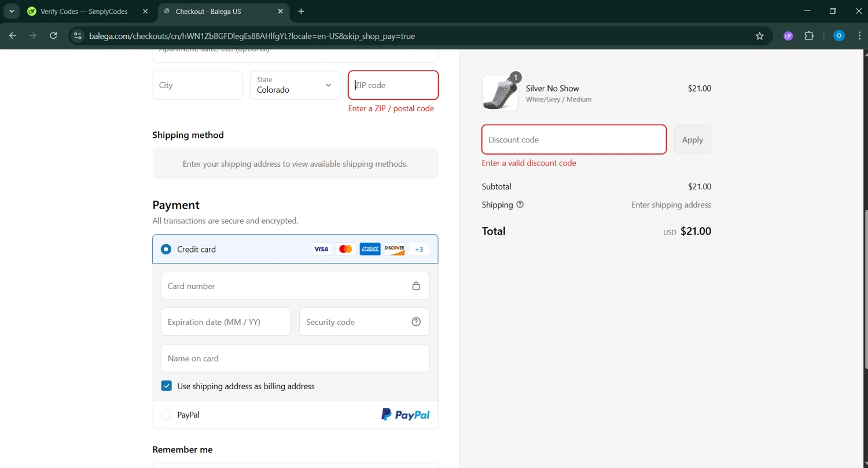The image size is (868, 468).
Task: Click the Enter a valid discount code error
Action: click(529, 163)
